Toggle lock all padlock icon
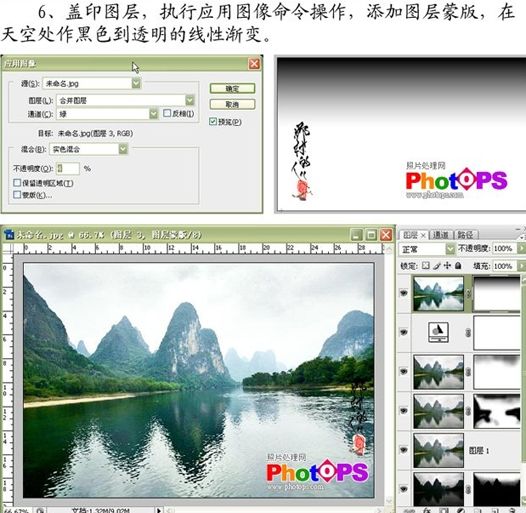The image size is (526, 513). pos(458,266)
